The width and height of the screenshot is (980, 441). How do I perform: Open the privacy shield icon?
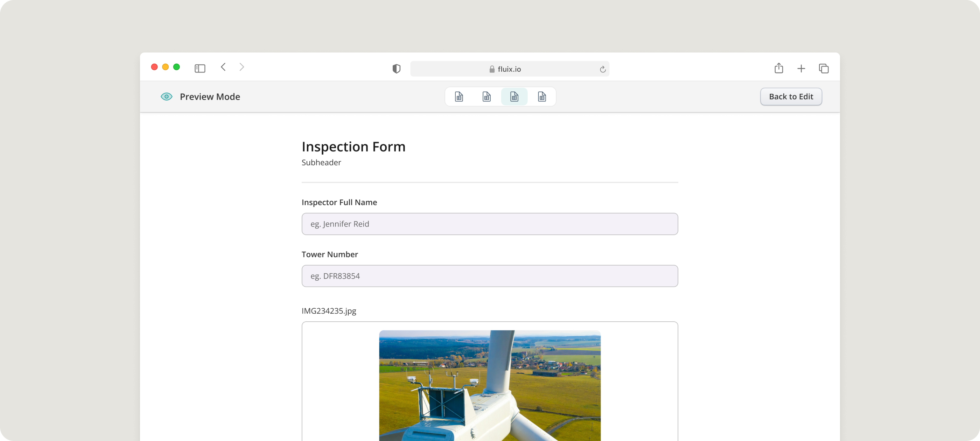(x=397, y=69)
